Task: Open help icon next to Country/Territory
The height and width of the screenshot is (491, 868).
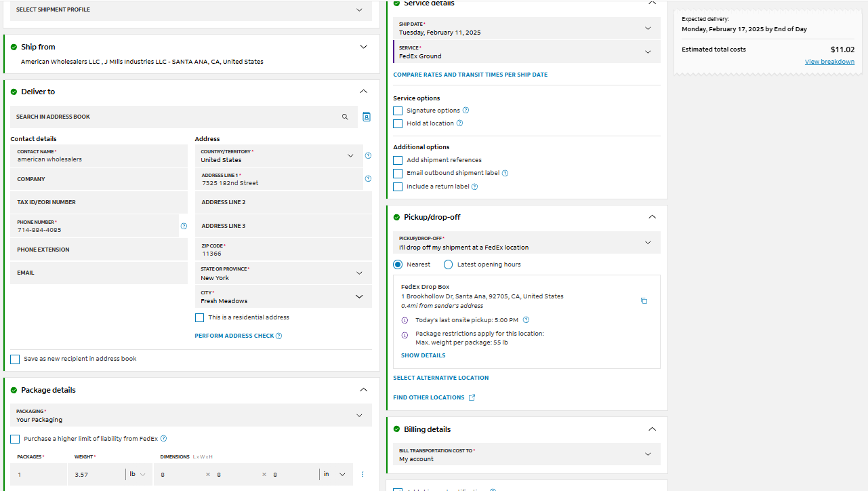Action: [368, 155]
